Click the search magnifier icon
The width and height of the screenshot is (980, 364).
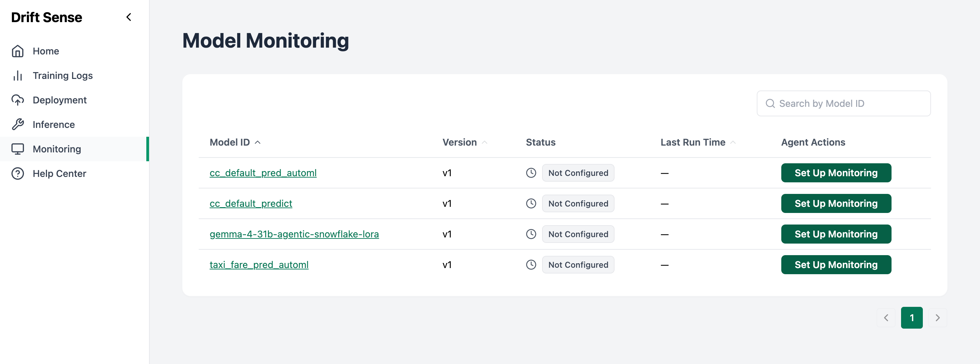pyautogui.click(x=770, y=103)
